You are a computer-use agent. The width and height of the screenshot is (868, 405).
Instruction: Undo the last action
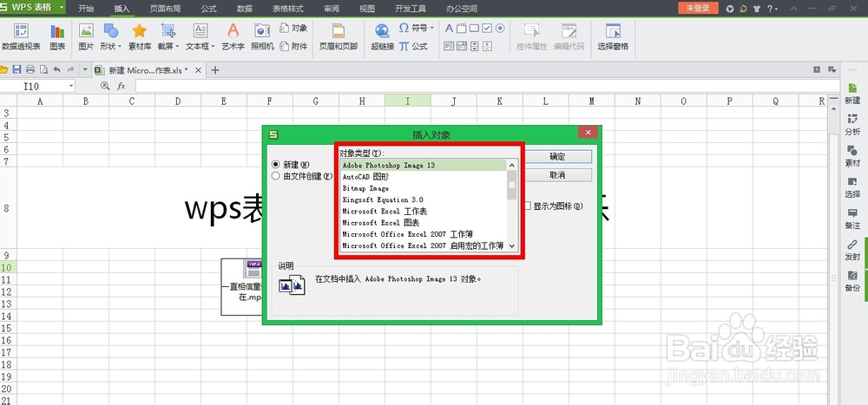(56, 69)
